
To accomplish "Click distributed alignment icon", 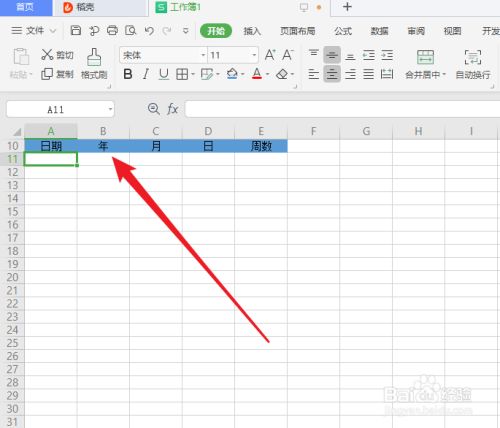I will point(387,74).
